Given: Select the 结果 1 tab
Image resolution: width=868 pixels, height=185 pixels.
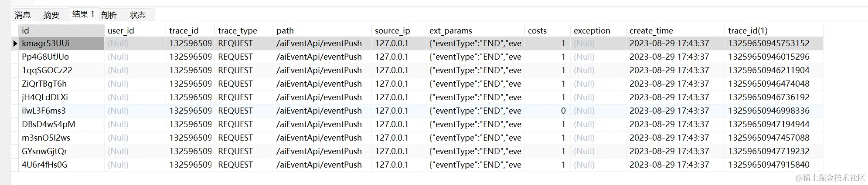Looking at the screenshot, I should [x=83, y=14].
